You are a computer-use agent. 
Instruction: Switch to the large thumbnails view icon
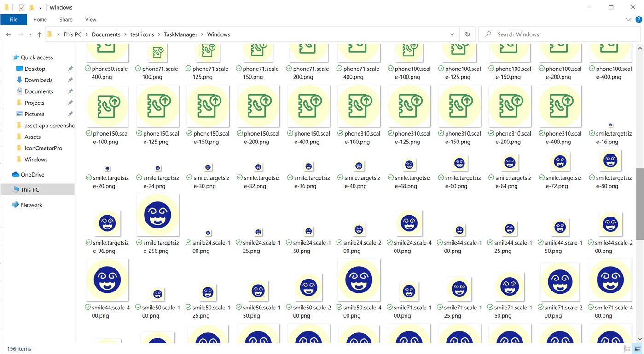pyautogui.click(x=637, y=349)
